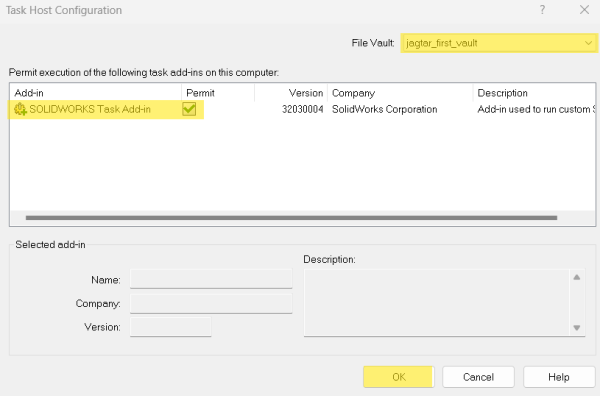Click SolidWorks Corporation company cell
Screen dimensions: 600x396
(x=385, y=109)
